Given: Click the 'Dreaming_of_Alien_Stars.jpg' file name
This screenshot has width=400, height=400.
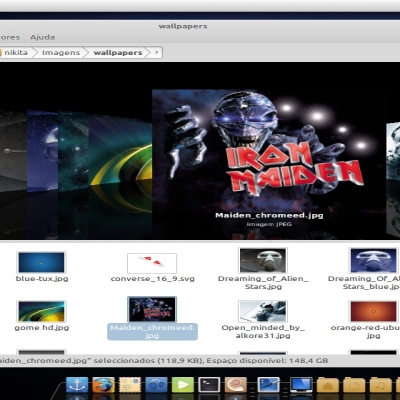Looking at the screenshot, I should (263, 283).
